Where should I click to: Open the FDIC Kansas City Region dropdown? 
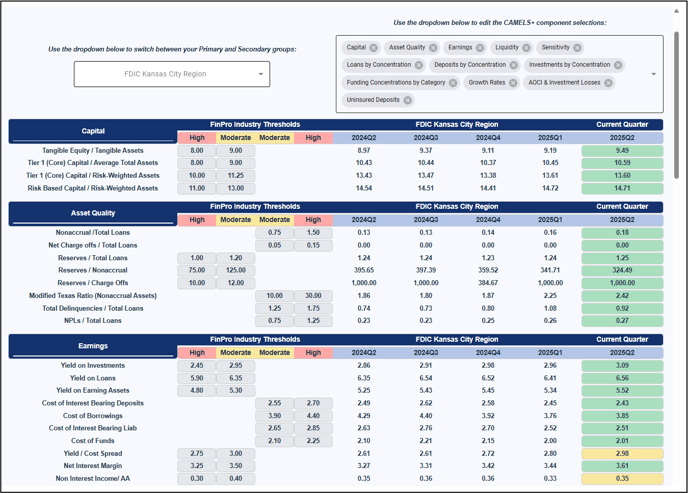(171, 74)
